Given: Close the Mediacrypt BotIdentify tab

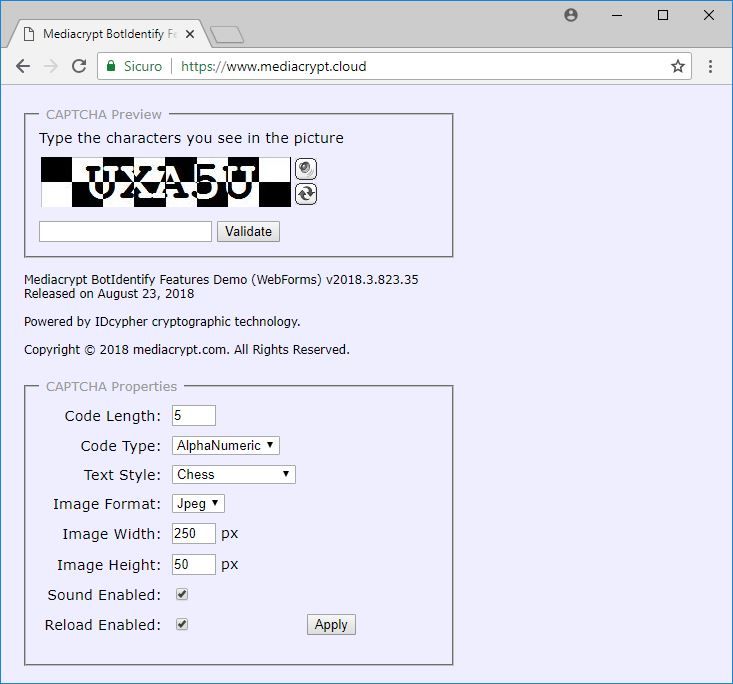Looking at the screenshot, I should pyautogui.click(x=190, y=34).
